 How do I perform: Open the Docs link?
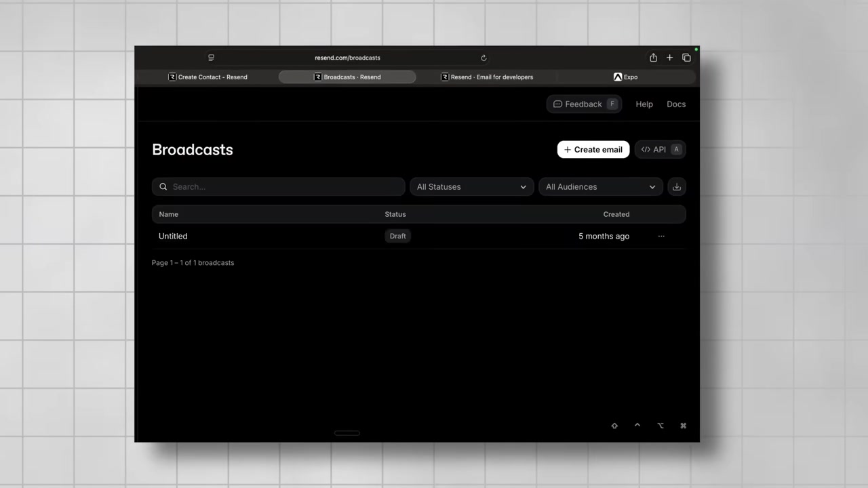(675, 104)
